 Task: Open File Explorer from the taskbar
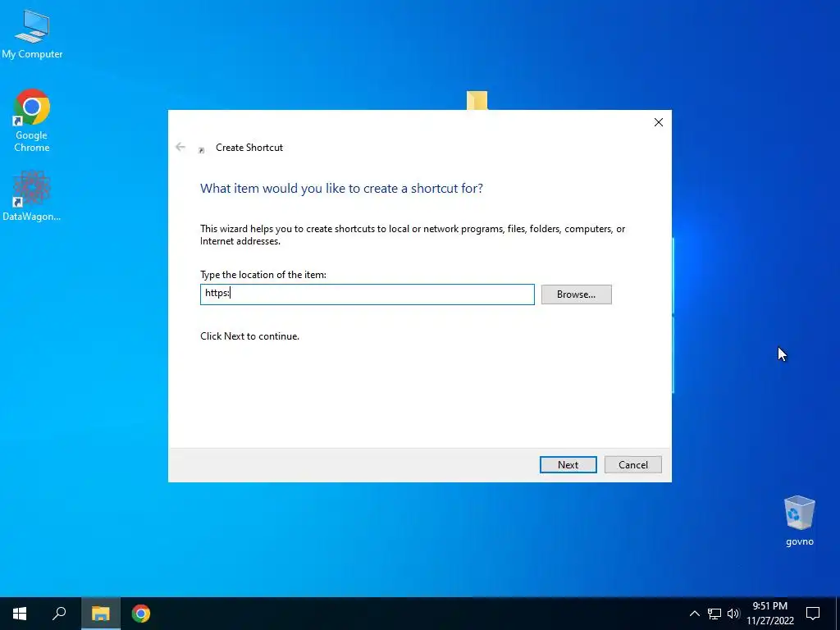tap(100, 614)
